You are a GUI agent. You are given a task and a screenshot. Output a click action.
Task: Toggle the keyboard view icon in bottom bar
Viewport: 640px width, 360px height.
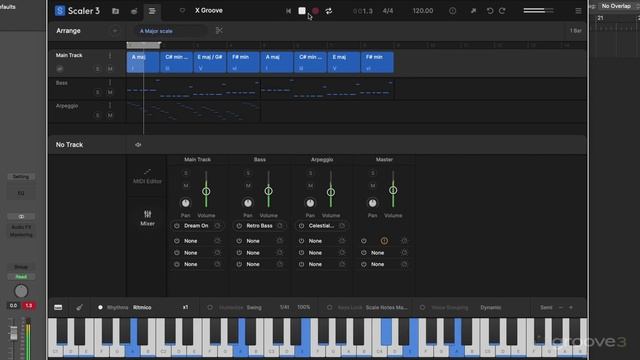coord(58,307)
